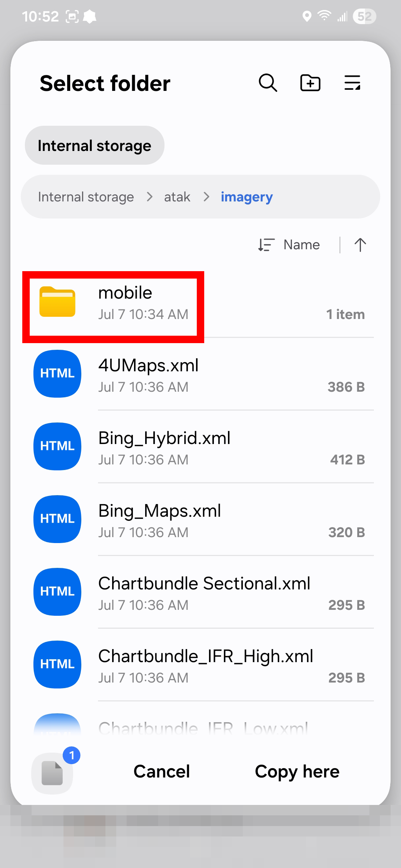
Task: Select the 4UMaps.xml file name
Action: [148, 365]
